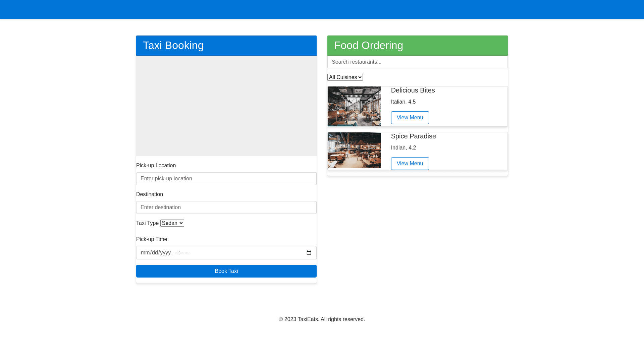Image resolution: width=644 pixels, height=362 pixels.
Task: Select the Spice Paradise restaurant photo
Action: pos(354,150)
